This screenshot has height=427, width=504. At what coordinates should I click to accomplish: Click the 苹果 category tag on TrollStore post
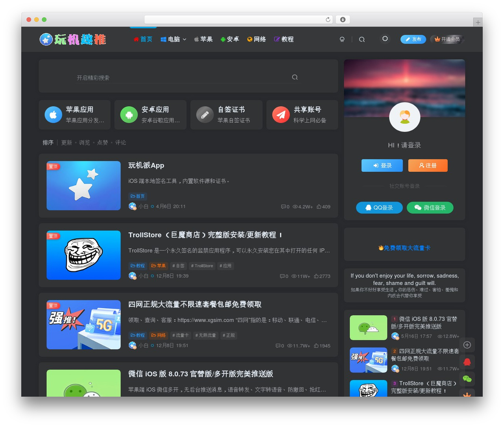pyautogui.click(x=158, y=266)
